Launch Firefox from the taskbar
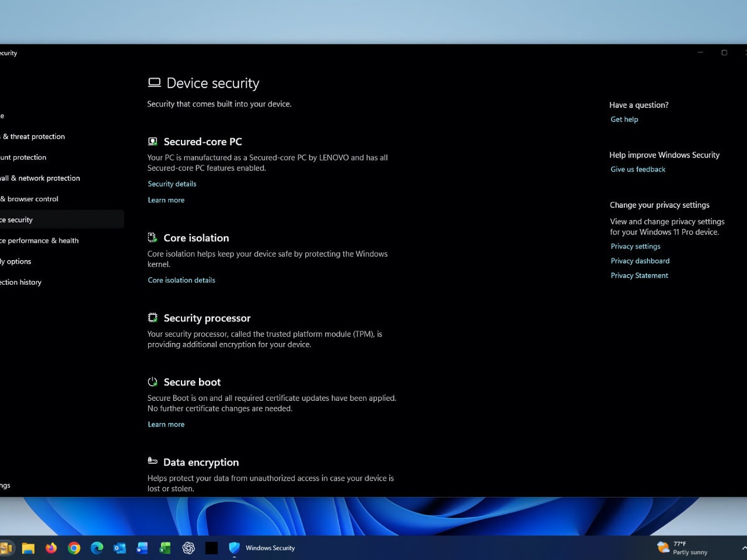Screen dimensions: 747x560 coord(51,548)
